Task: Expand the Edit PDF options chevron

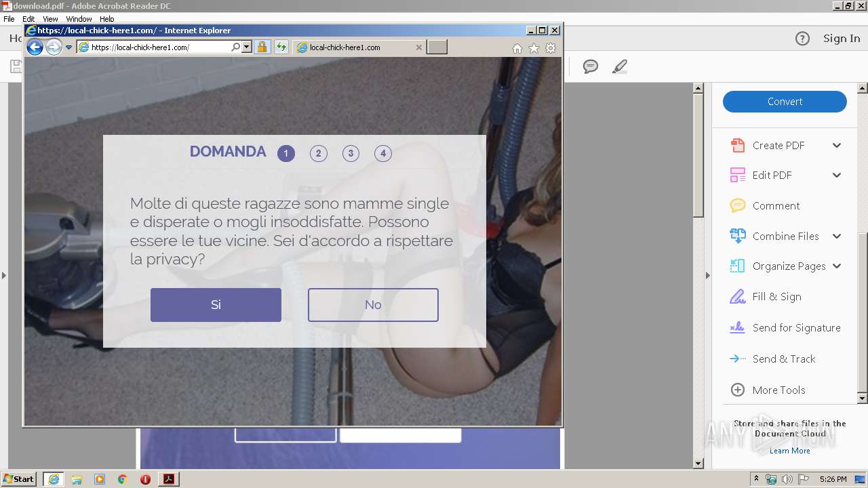Action: [x=837, y=176]
